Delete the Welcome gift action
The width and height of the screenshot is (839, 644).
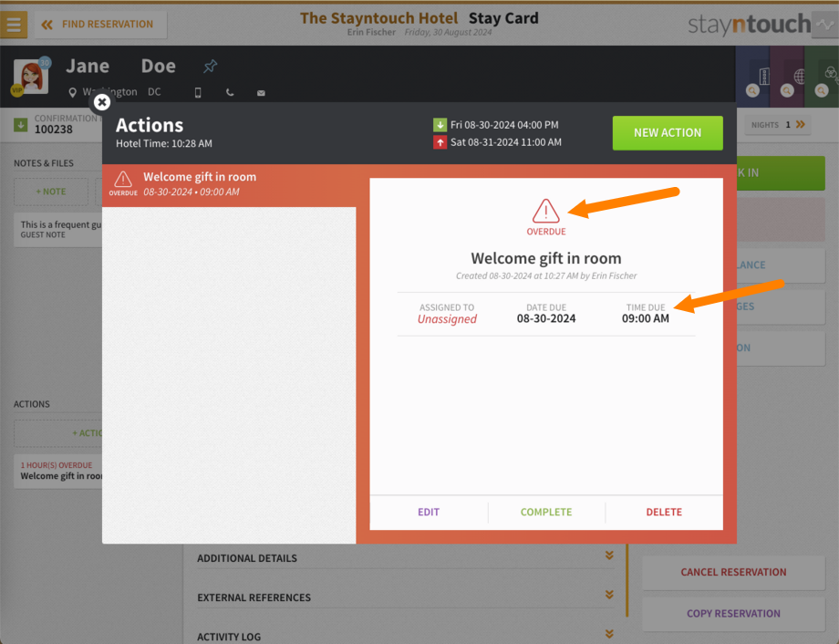pos(664,513)
